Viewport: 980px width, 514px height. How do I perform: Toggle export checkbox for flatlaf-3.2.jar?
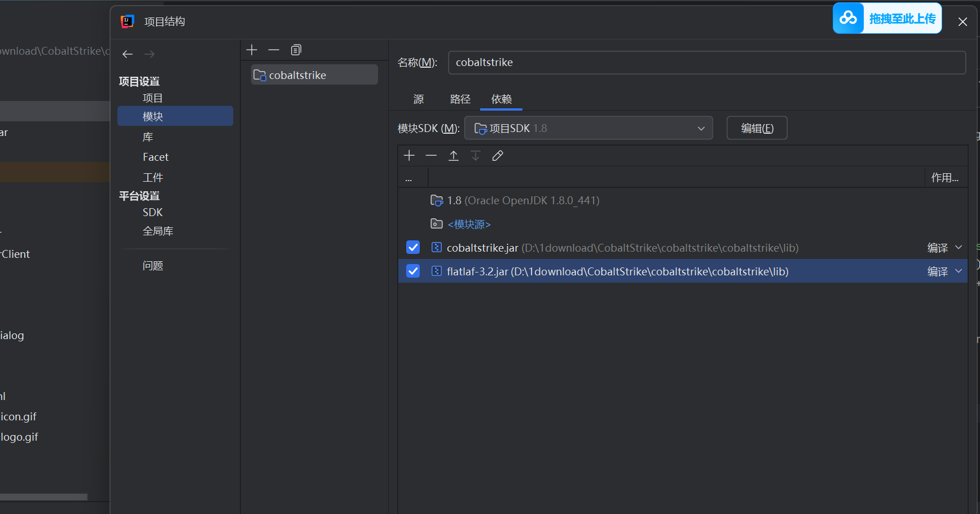point(413,271)
